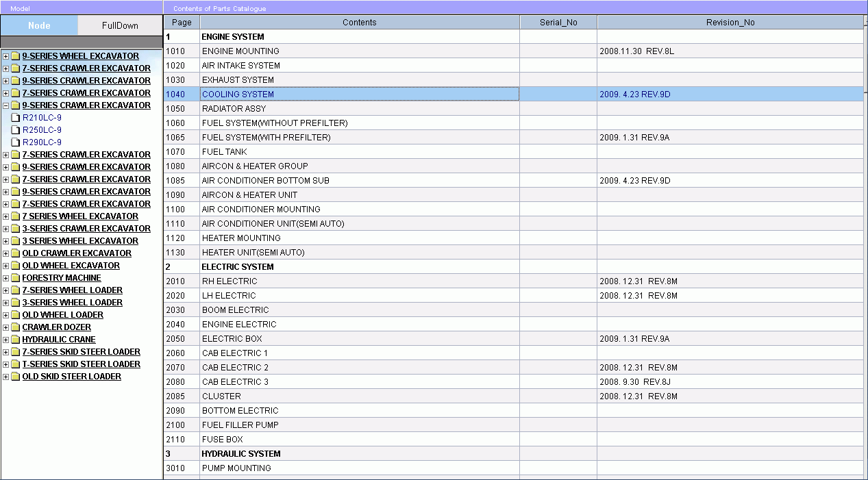Open the R210LC-9 model link

[x=42, y=118]
